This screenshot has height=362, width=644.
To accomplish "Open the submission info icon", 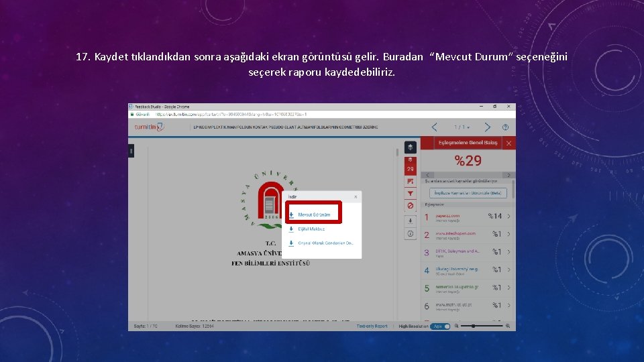I will coord(411,233).
